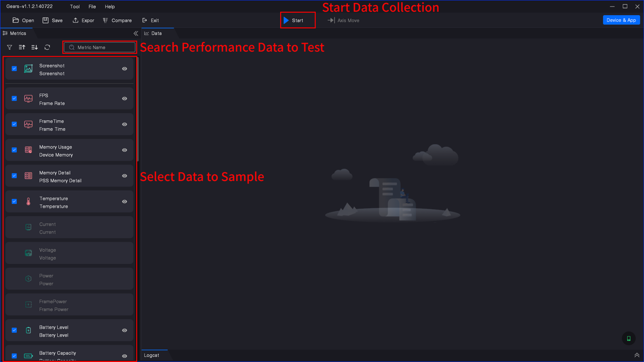644x362 pixels.
Task: Uncheck the Screenshot metric checkbox
Action: coord(14,68)
